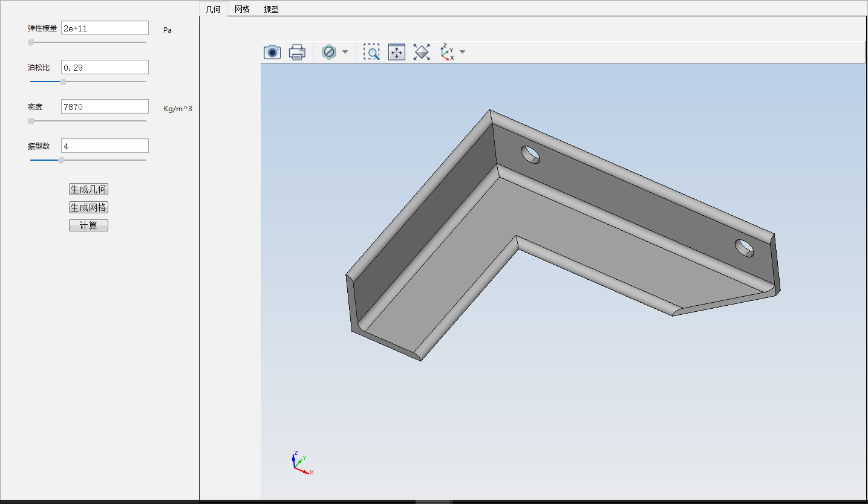Image resolution: width=868 pixels, height=504 pixels.
Task: Open the 振型 tab
Action: point(271,9)
